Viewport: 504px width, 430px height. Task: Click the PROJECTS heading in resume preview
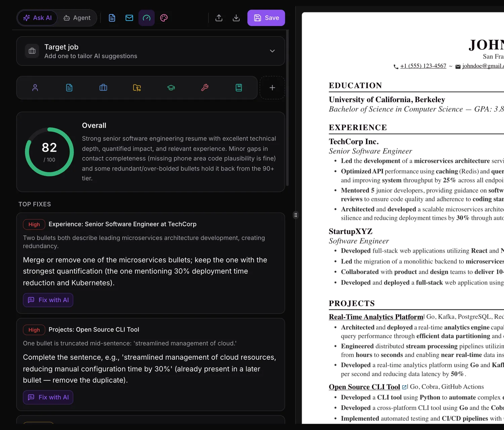(352, 303)
